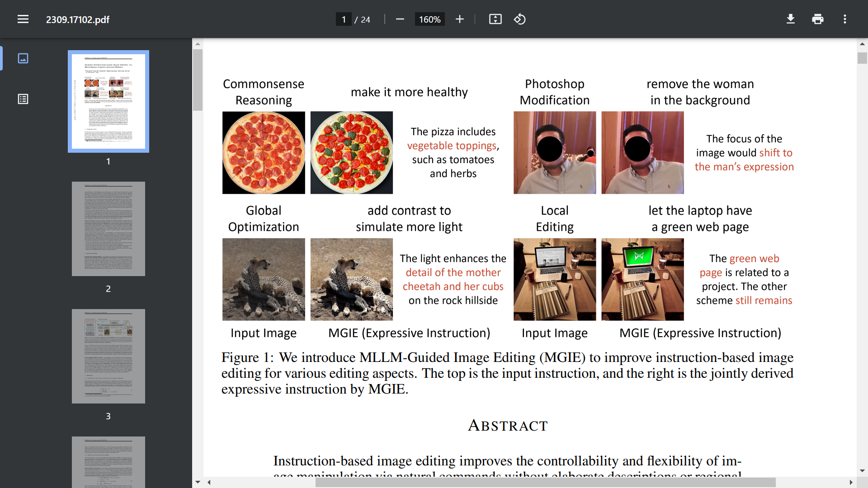Switch to document outline view

click(23, 99)
